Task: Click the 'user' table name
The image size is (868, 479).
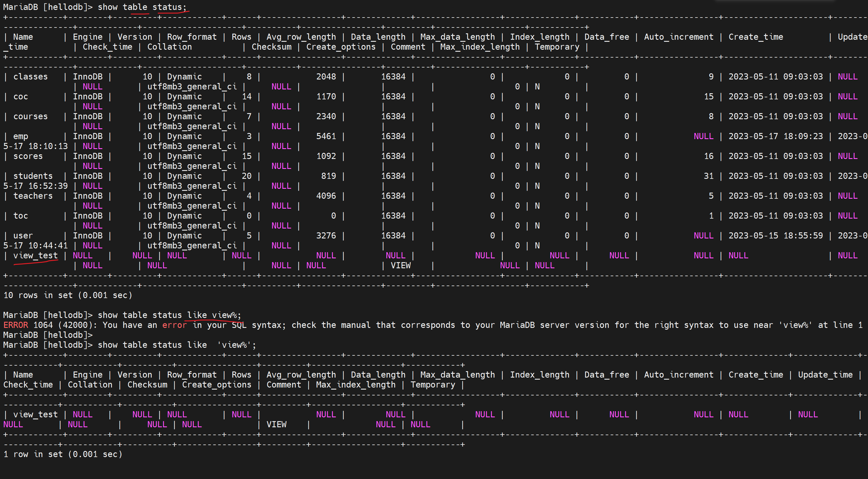Action: point(23,236)
